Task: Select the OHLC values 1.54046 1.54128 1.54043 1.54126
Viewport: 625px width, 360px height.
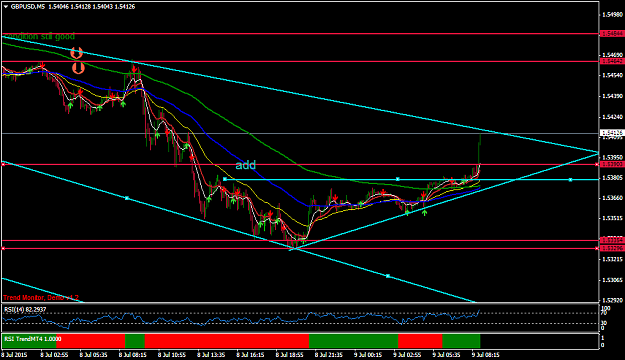Action: click(x=92, y=7)
